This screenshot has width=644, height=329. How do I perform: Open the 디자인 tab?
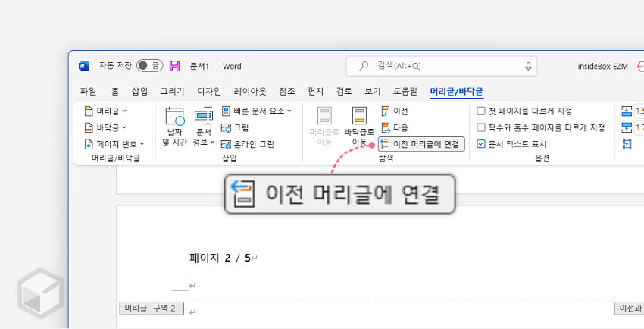(209, 91)
